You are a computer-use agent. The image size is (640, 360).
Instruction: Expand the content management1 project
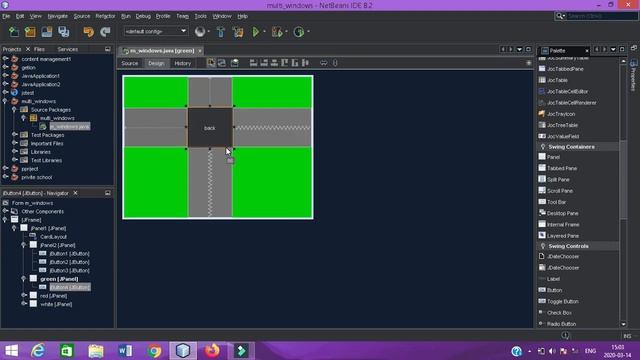(5, 59)
